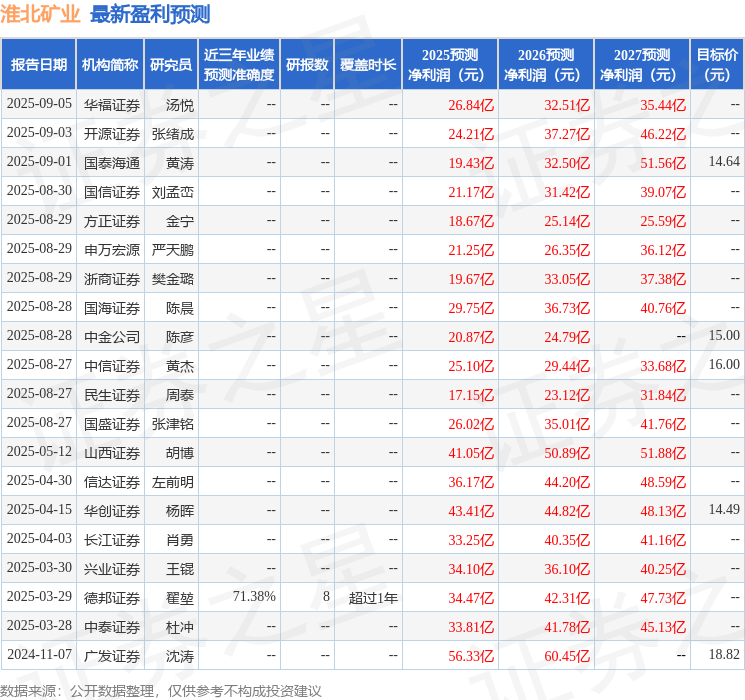This screenshot has width=745, height=700.
Task: Click the 71.38% accuracy value
Action: pyautogui.click(x=254, y=596)
